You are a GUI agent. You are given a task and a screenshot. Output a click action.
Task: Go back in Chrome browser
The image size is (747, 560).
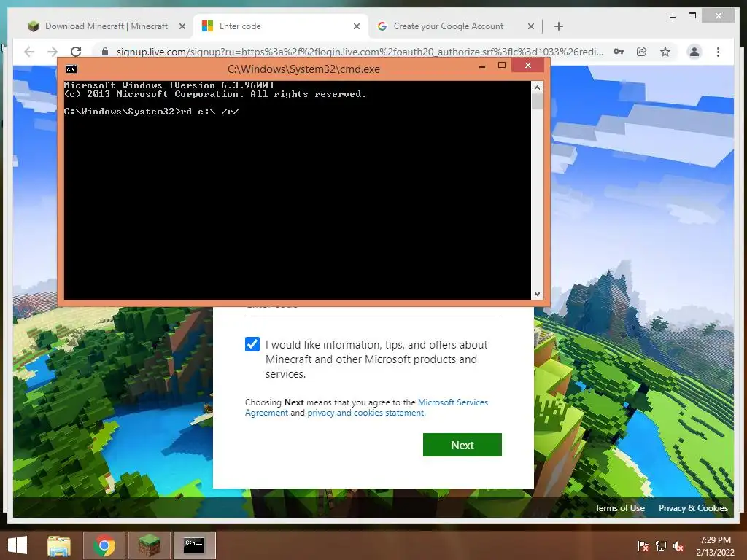29,52
